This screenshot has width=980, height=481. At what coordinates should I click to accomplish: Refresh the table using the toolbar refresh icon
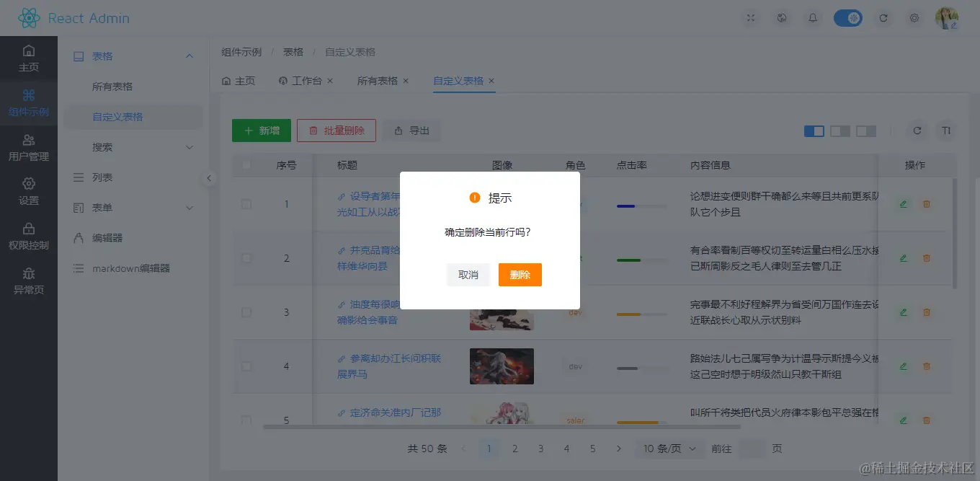917,131
